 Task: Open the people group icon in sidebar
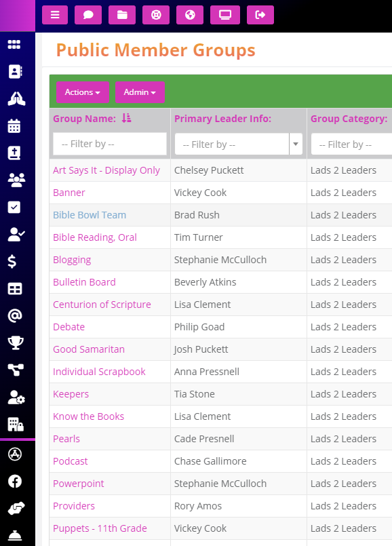(x=16, y=180)
